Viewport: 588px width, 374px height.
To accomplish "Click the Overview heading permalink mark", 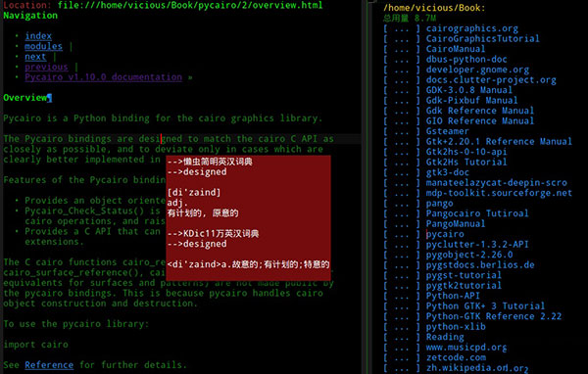I will (50, 98).
